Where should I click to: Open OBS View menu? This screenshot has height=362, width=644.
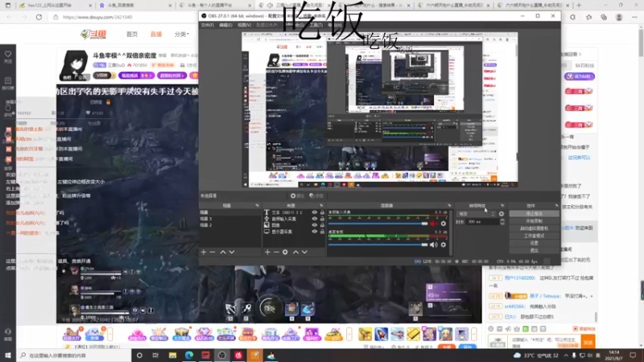pyautogui.click(x=245, y=25)
